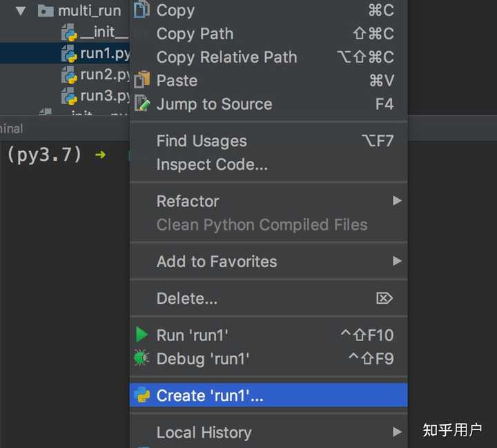The image size is (497, 448).
Task: Select Find Usages in the menu
Action: coord(202,141)
